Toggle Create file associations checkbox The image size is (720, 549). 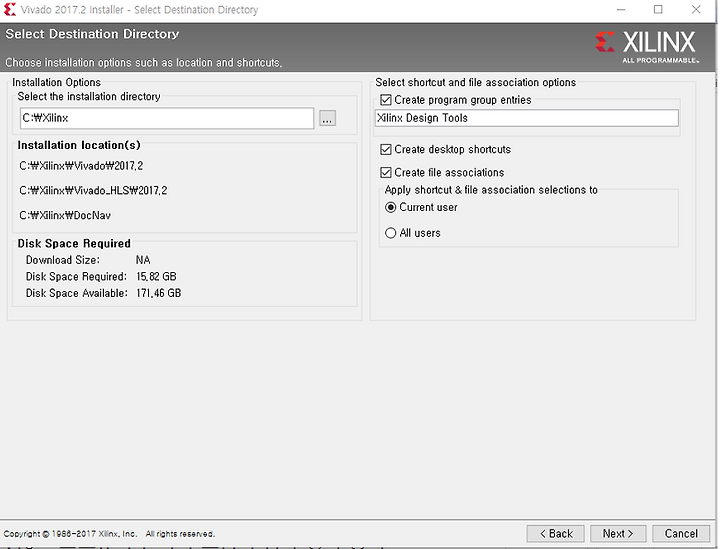click(386, 173)
